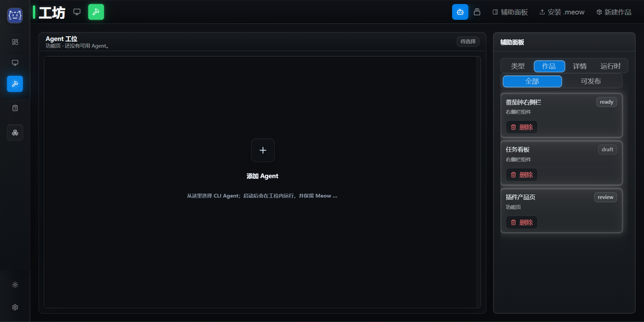This screenshot has width=644, height=322.
Task: Switch to the 运行时 tab
Action: tap(610, 66)
